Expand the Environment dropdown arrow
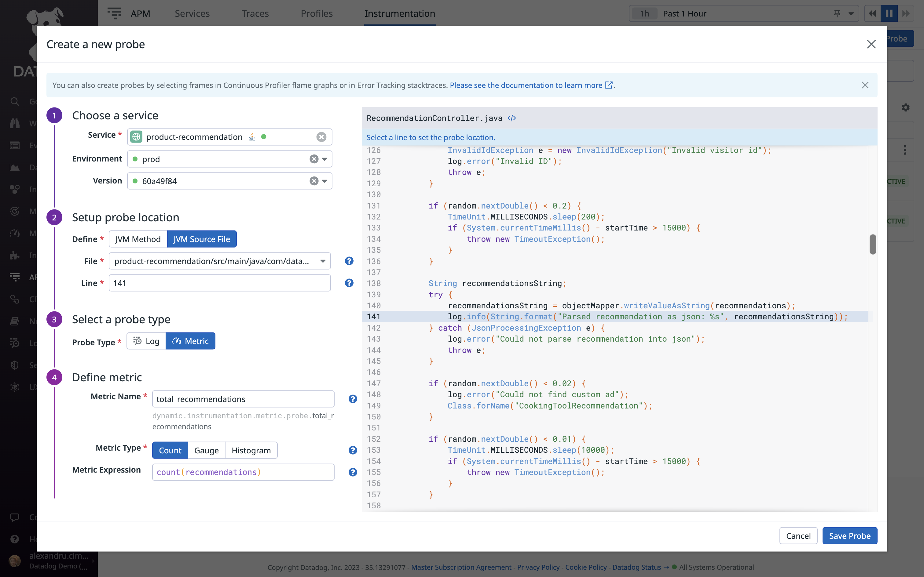Image resolution: width=924 pixels, height=577 pixels. coord(324,159)
